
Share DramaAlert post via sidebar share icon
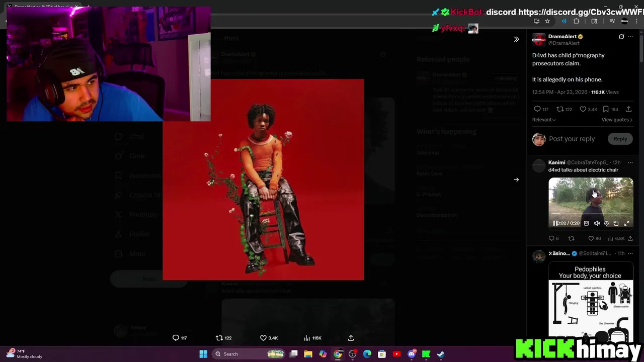click(x=629, y=109)
